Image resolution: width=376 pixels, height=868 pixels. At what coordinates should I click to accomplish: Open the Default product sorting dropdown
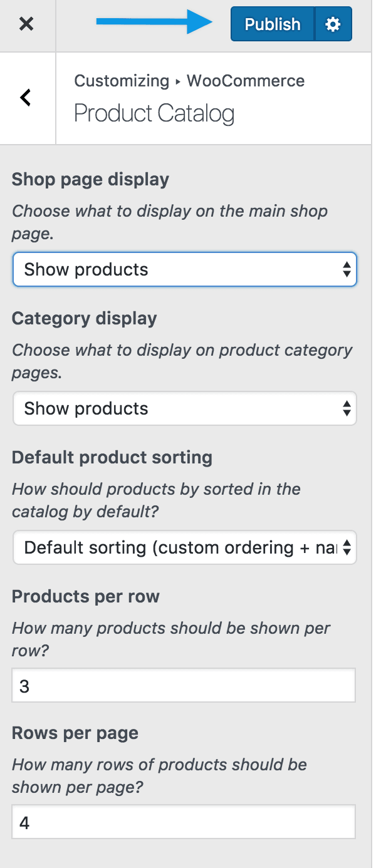point(185,548)
